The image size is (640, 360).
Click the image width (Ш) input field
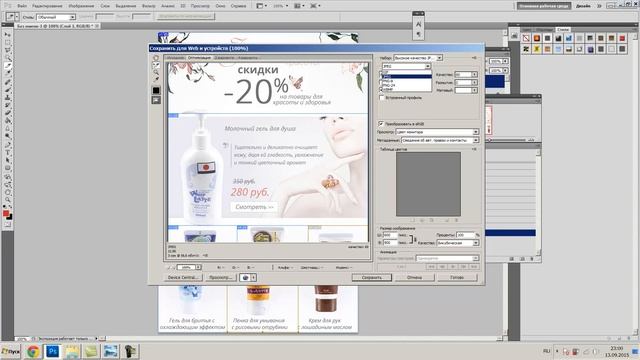click(390, 236)
